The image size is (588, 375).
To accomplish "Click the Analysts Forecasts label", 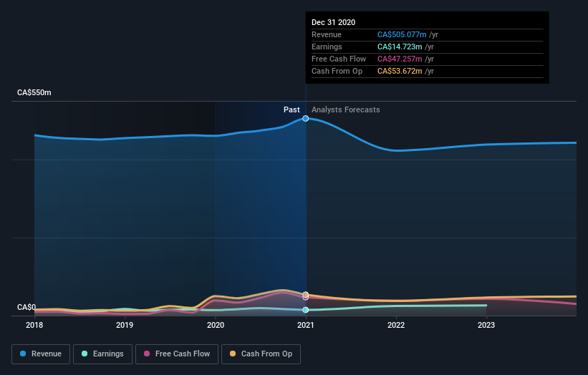I will point(345,109).
